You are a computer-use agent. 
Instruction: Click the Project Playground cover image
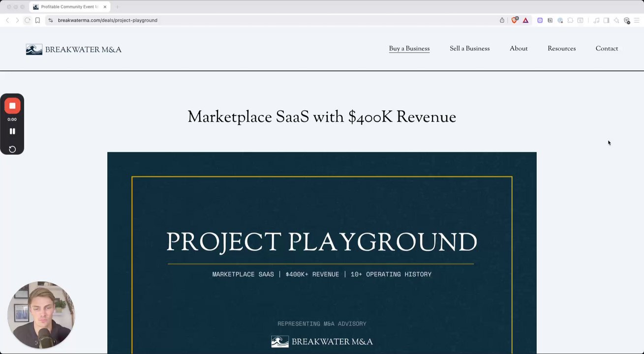[322, 253]
